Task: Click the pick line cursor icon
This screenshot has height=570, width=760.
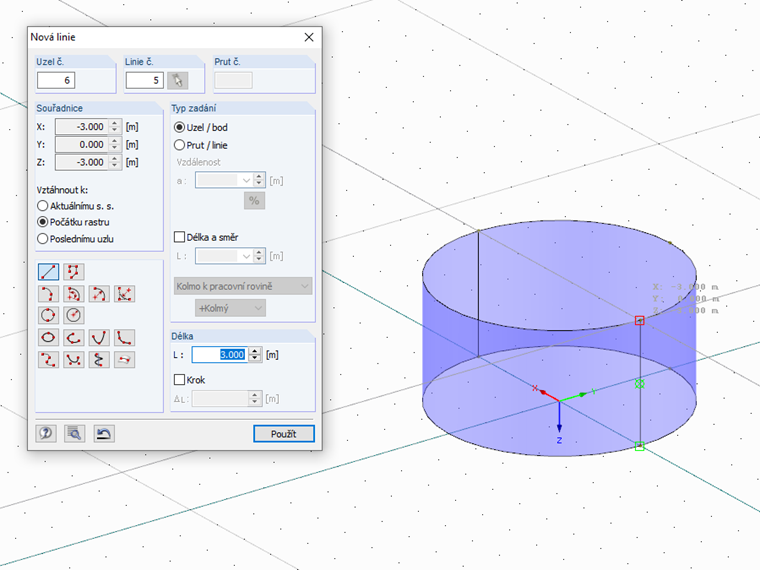Action: (x=177, y=80)
